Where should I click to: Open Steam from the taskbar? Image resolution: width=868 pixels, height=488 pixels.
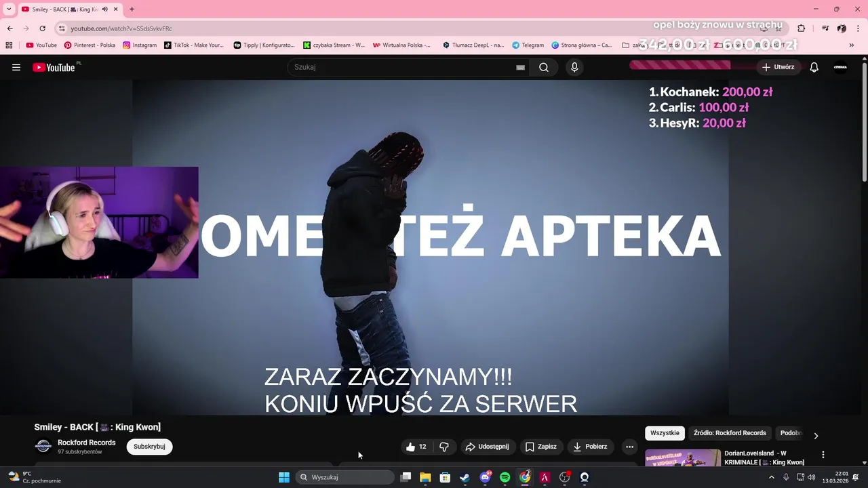pos(465,477)
